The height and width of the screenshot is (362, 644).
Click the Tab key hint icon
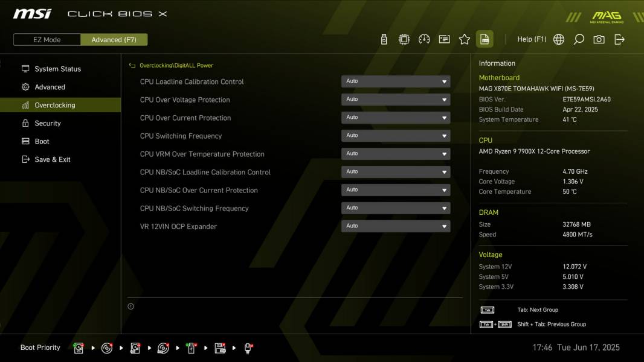pyautogui.click(x=488, y=310)
